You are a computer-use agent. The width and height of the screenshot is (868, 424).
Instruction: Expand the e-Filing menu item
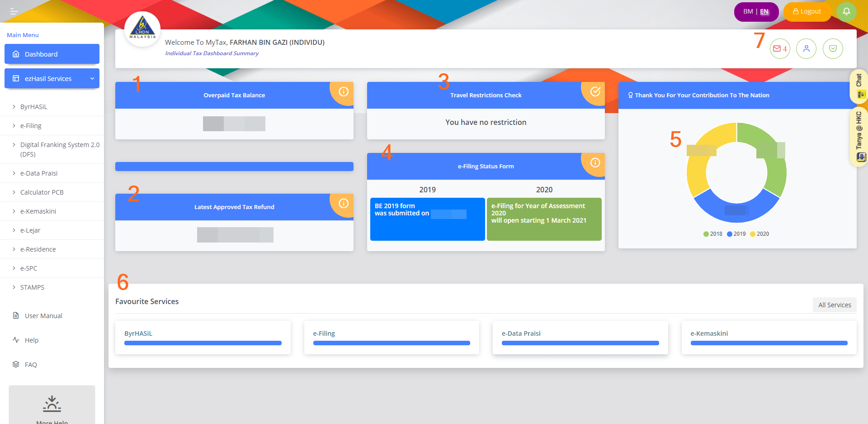pos(31,125)
